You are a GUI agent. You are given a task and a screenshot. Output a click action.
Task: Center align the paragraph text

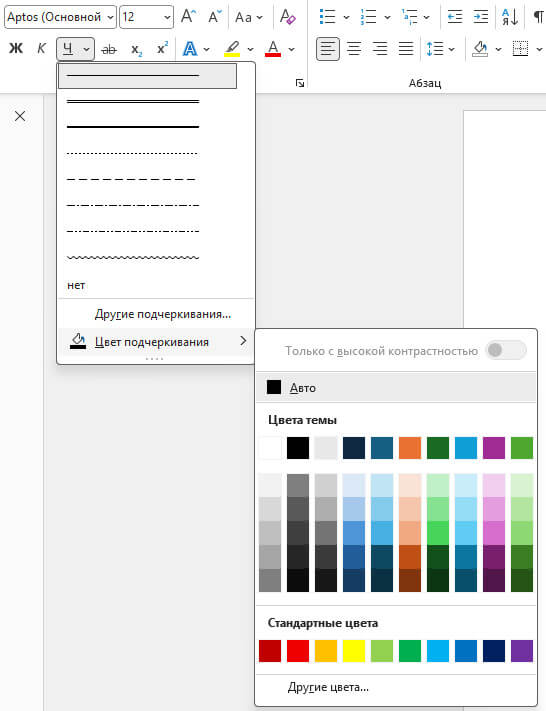tap(354, 49)
